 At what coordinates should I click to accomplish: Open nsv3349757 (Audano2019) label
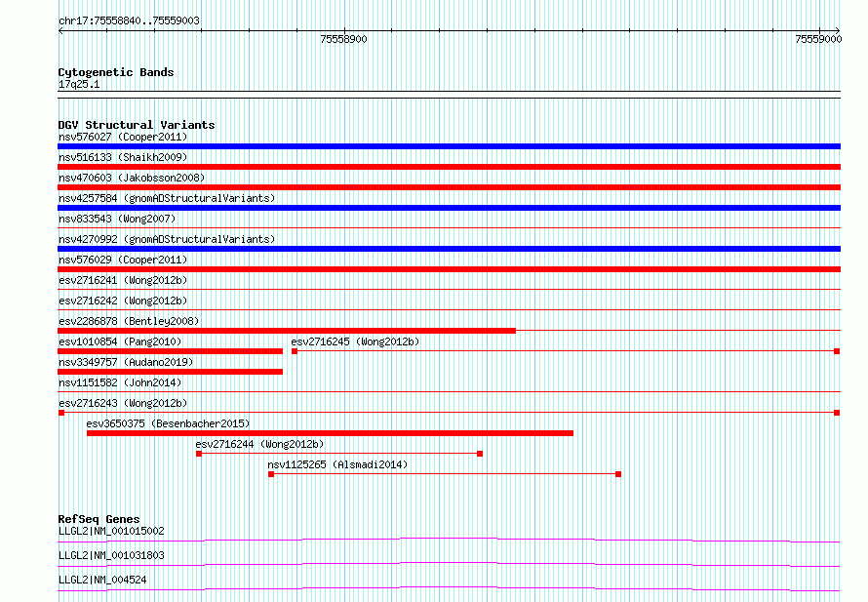tap(126, 362)
